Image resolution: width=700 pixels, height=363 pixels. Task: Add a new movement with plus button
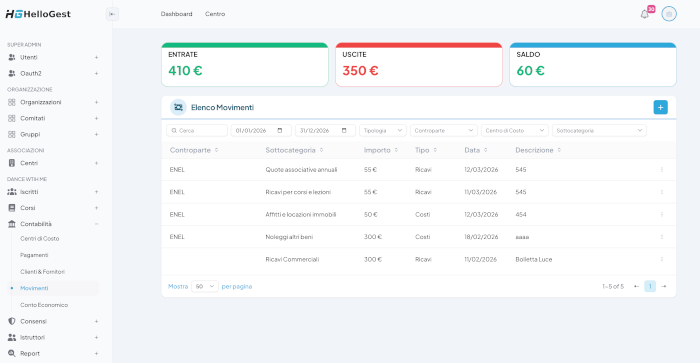(x=660, y=107)
